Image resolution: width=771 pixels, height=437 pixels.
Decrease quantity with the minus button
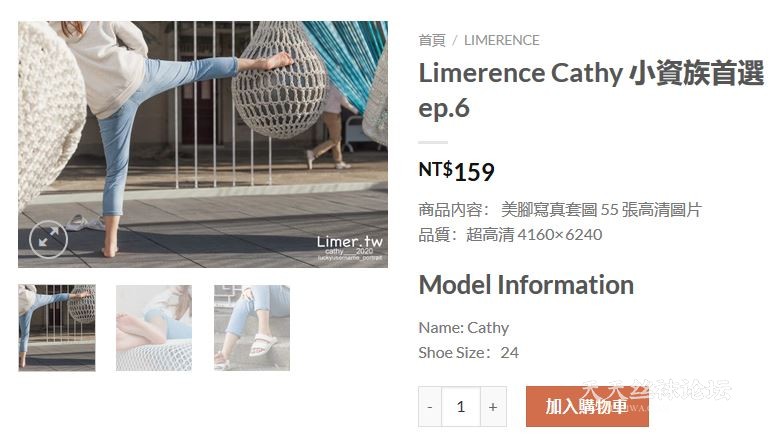430,407
